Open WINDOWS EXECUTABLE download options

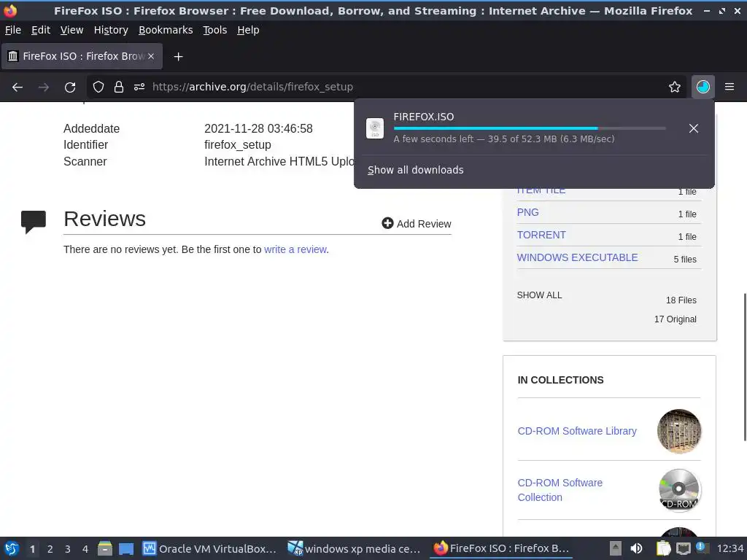[578, 257]
